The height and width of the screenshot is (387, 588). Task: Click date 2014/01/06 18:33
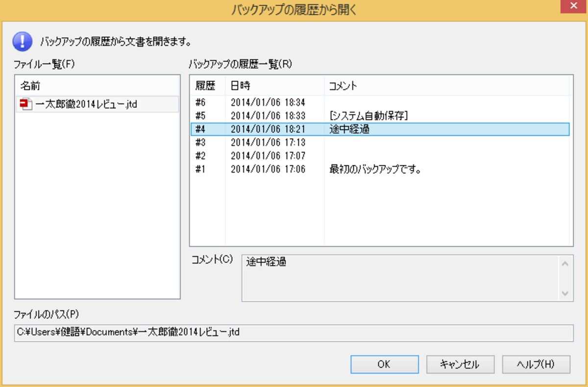(268, 116)
